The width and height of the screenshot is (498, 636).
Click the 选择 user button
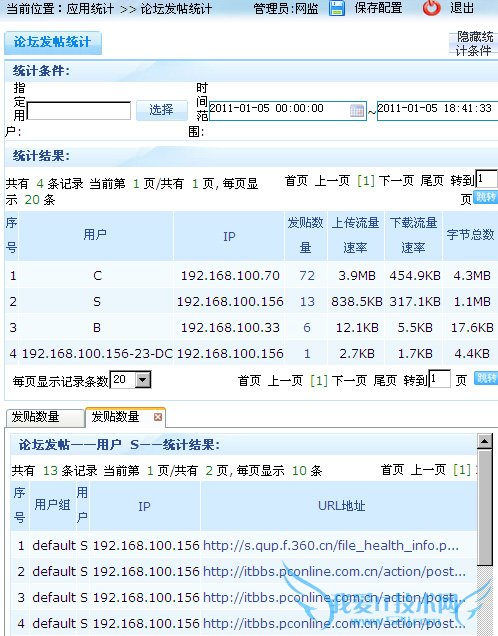pos(161,110)
